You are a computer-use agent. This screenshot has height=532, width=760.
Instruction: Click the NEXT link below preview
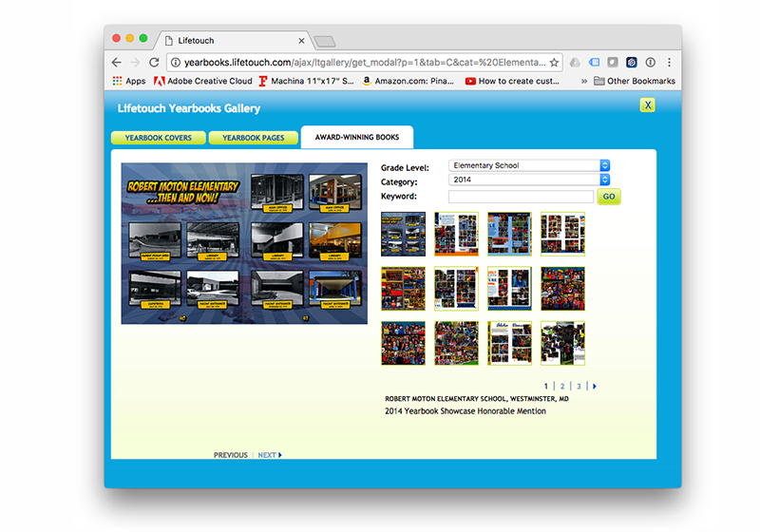click(270, 455)
